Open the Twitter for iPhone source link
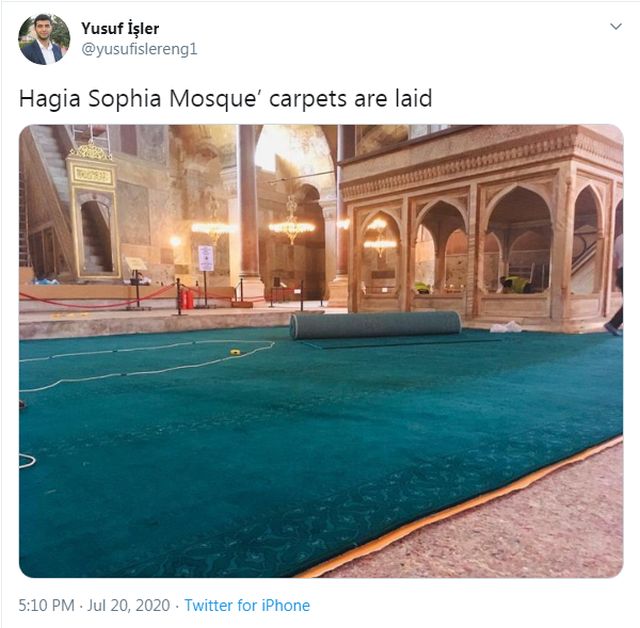 point(247,605)
